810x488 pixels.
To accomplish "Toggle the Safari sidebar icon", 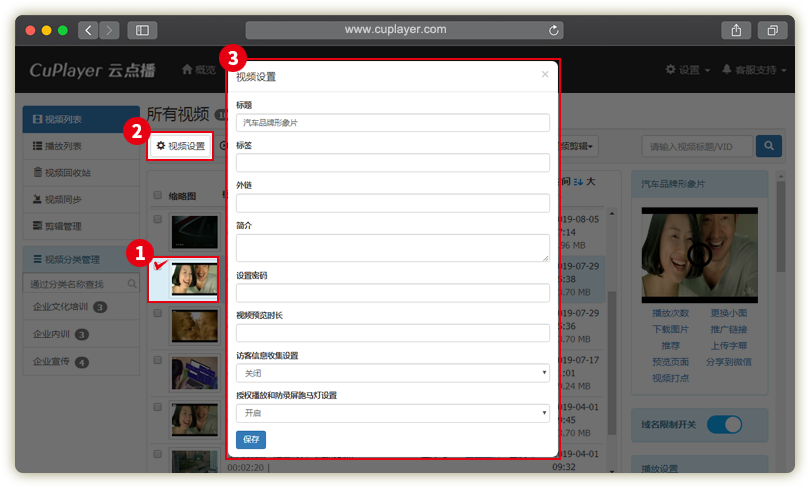I will [142, 30].
